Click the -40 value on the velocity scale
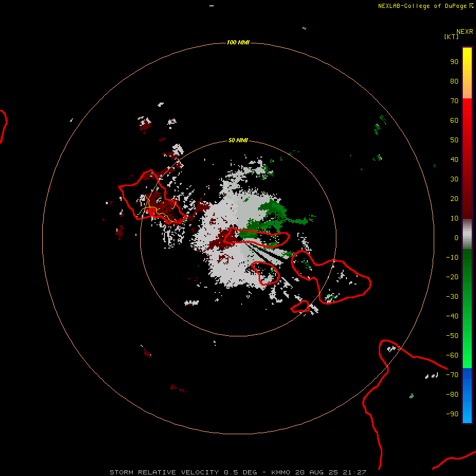Viewport: 476px width, 476px height. pos(452,316)
